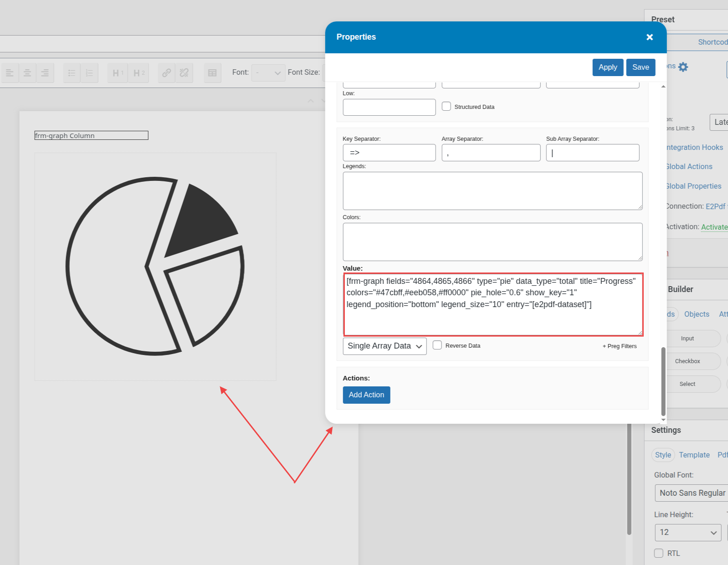Open the options gear icon

[683, 67]
